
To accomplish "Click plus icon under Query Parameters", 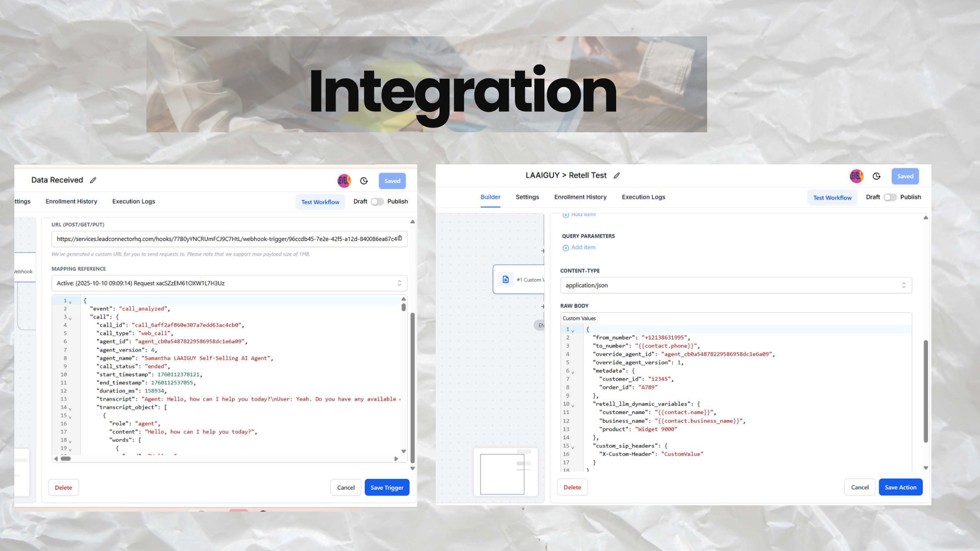I will pyautogui.click(x=566, y=248).
